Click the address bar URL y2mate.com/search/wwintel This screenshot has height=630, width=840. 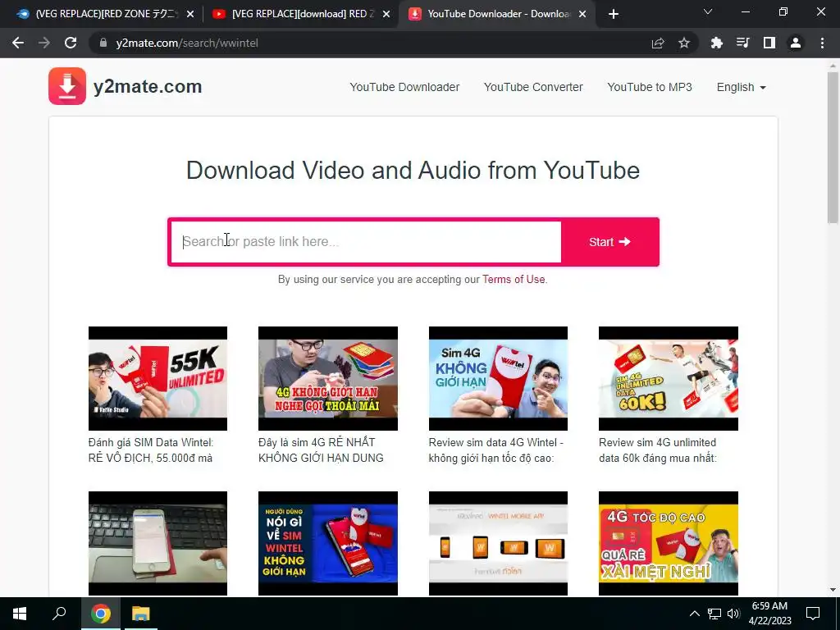[x=187, y=43]
